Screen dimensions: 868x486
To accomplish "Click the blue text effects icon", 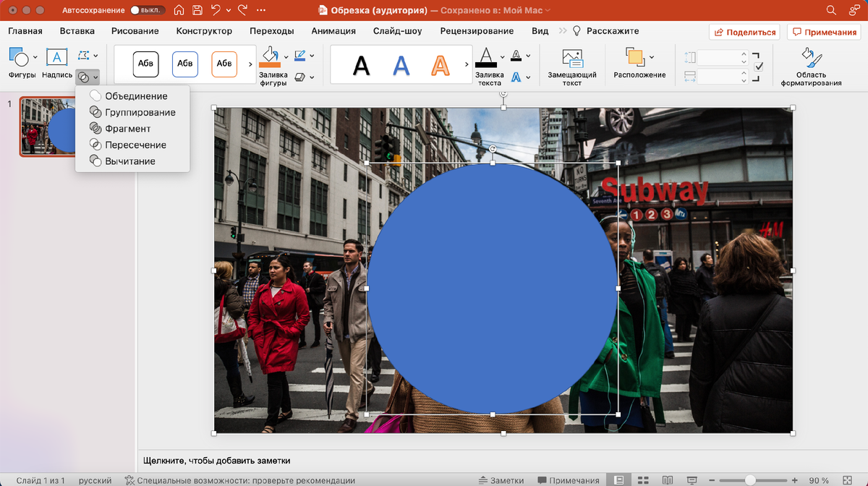I will click(516, 77).
